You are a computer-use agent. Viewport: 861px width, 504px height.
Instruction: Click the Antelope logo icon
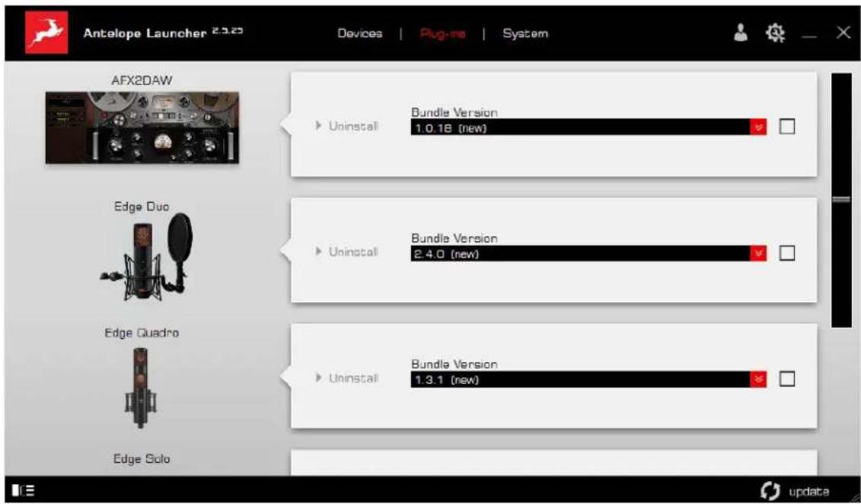pos(46,33)
